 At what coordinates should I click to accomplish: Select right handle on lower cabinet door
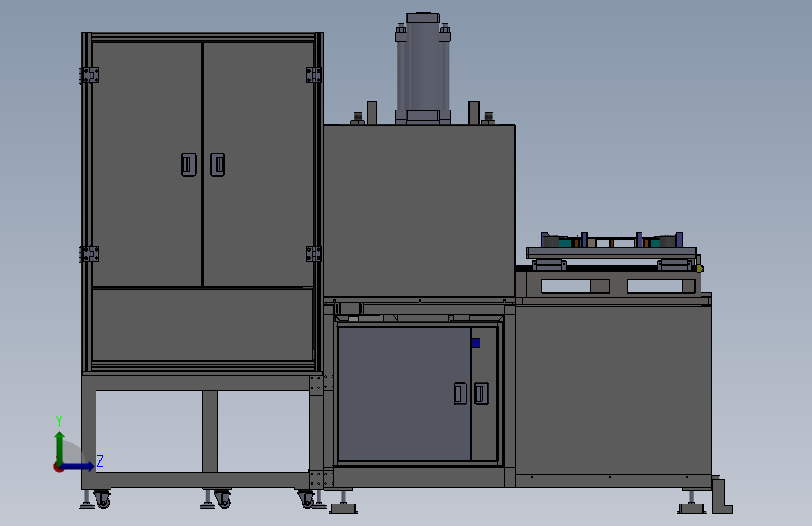coord(481,393)
